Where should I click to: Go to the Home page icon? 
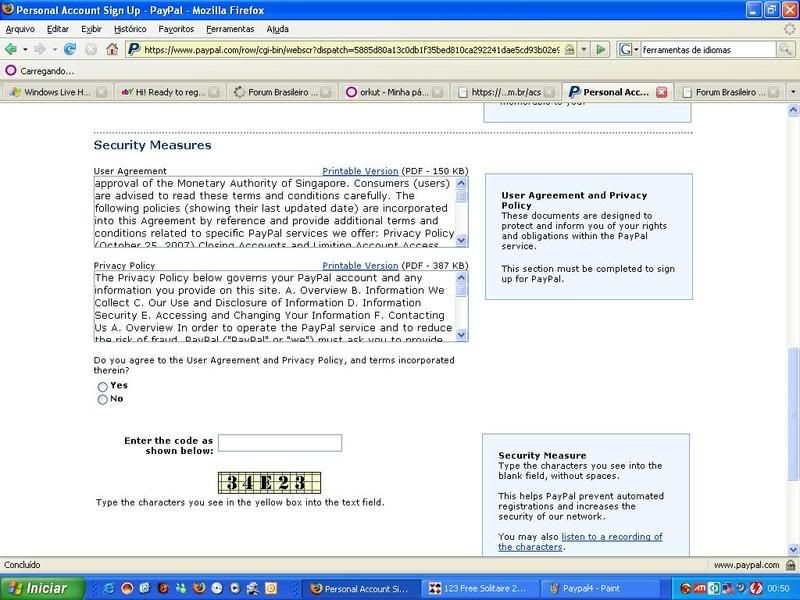click(x=112, y=49)
